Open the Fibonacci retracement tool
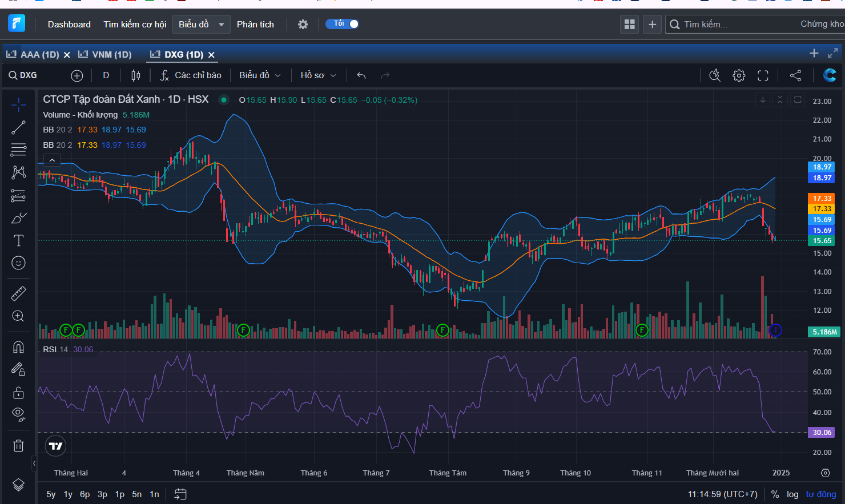 coord(18,150)
